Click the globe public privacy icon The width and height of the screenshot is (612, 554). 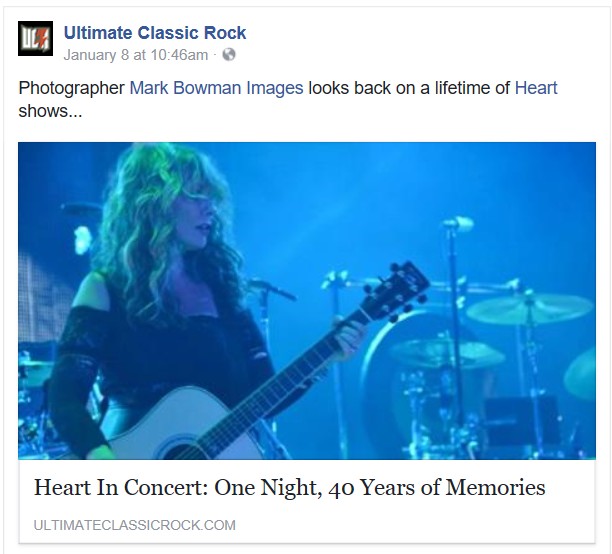tap(229, 55)
